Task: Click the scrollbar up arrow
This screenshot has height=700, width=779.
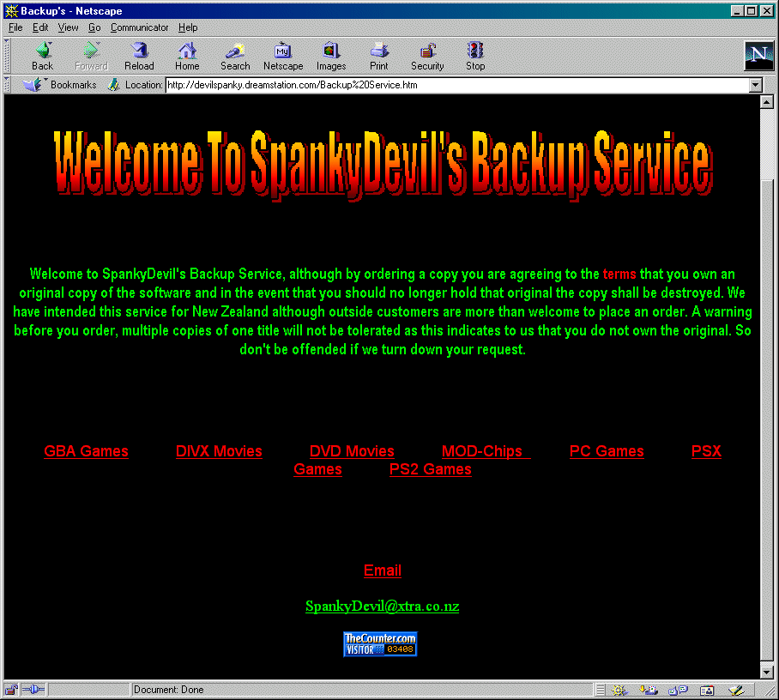Action: pos(767,102)
